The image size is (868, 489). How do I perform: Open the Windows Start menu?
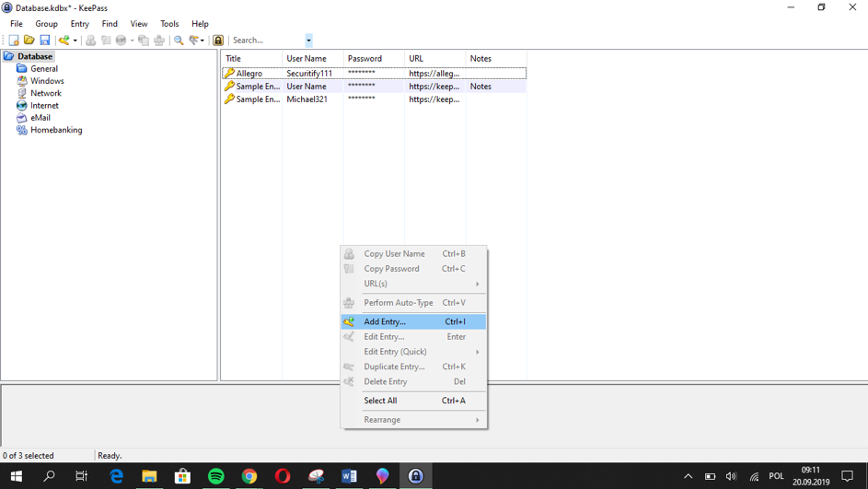coord(16,476)
